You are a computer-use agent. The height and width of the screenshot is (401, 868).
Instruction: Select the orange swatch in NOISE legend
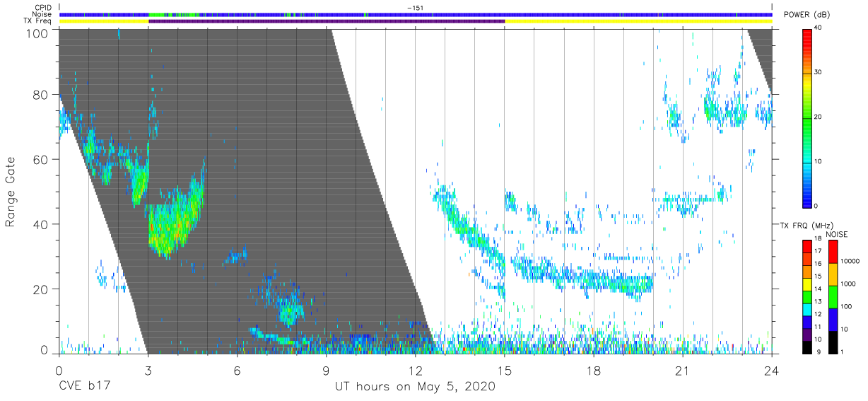pyautogui.click(x=832, y=274)
